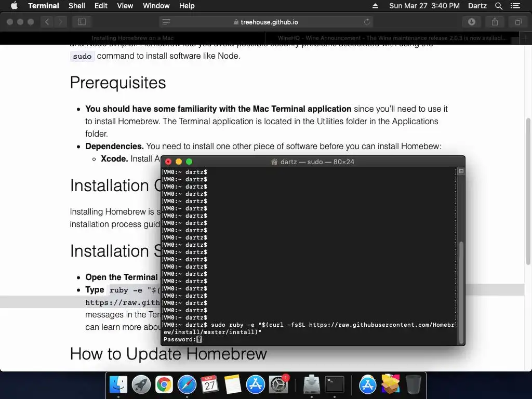Click the How to Update Homebrew heading
The width and height of the screenshot is (532, 399).
click(x=168, y=354)
